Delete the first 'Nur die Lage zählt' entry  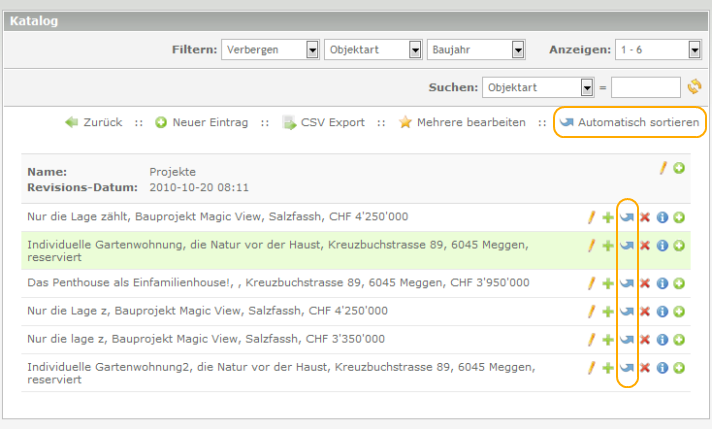coord(645,217)
